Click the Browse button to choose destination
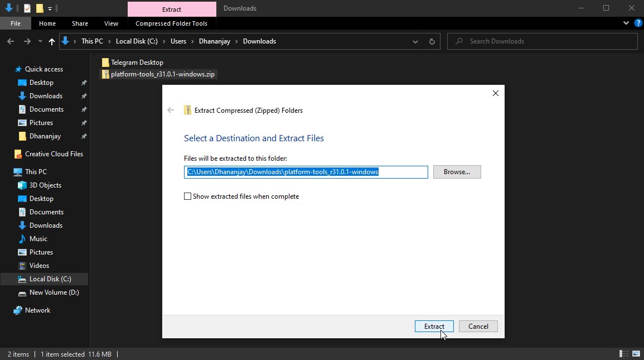 (457, 171)
